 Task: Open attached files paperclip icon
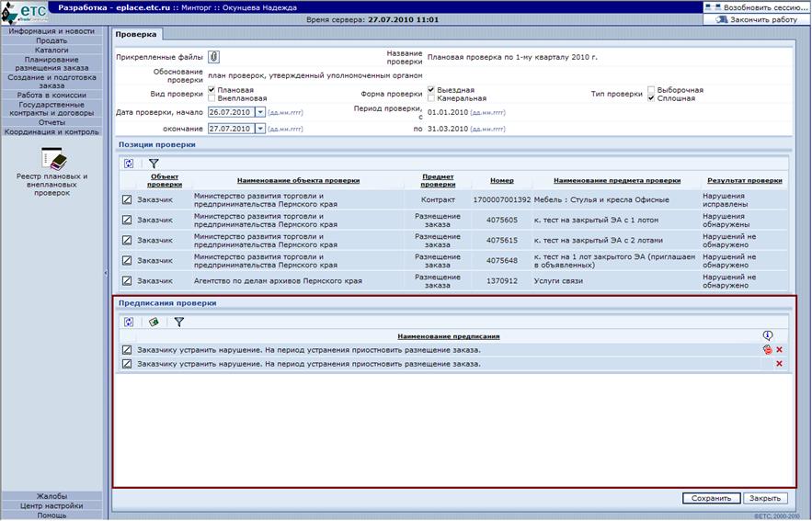[x=214, y=57]
